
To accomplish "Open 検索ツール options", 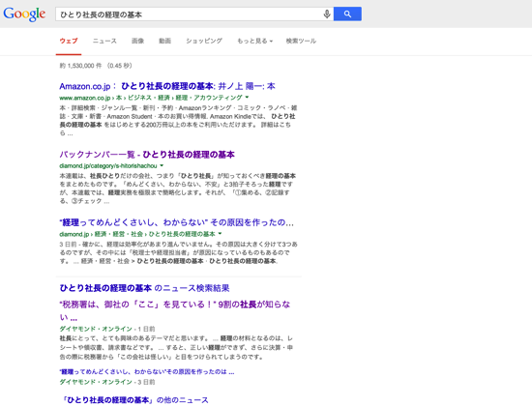I will [301, 41].
